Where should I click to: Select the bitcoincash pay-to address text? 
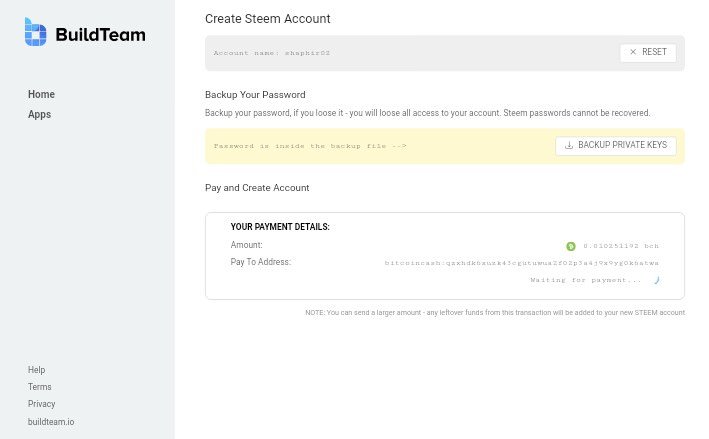pos(522,263)
